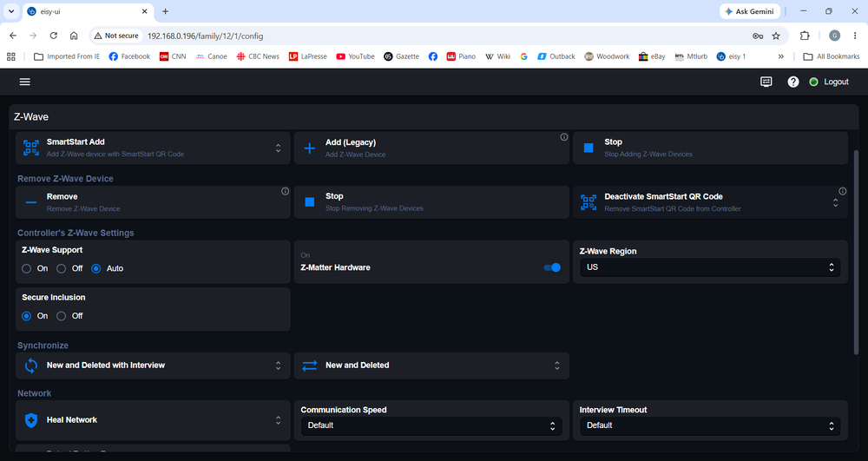Open a new browser tab
The image size is (868, 461).
165,11
